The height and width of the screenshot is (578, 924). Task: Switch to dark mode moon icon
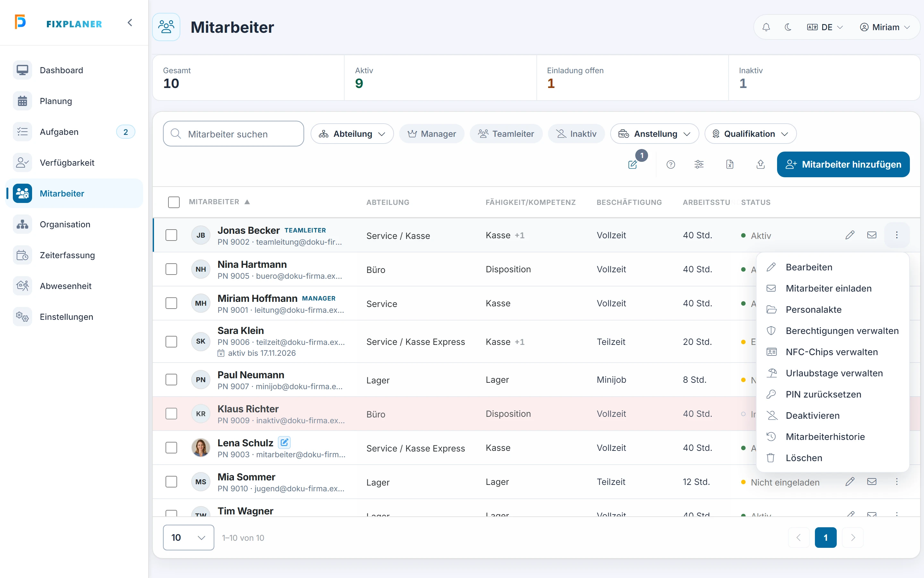click(788, 27)
